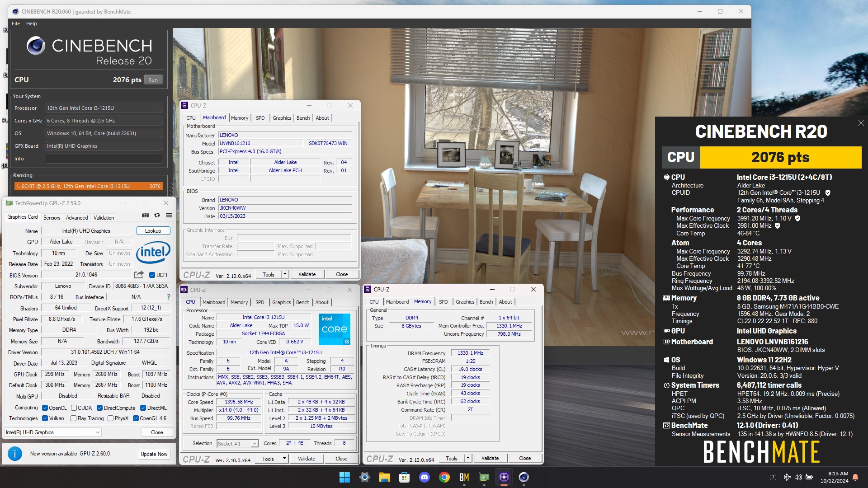Click Update Now for GPU-Z
868x488 pixels.
coord(154,454)
